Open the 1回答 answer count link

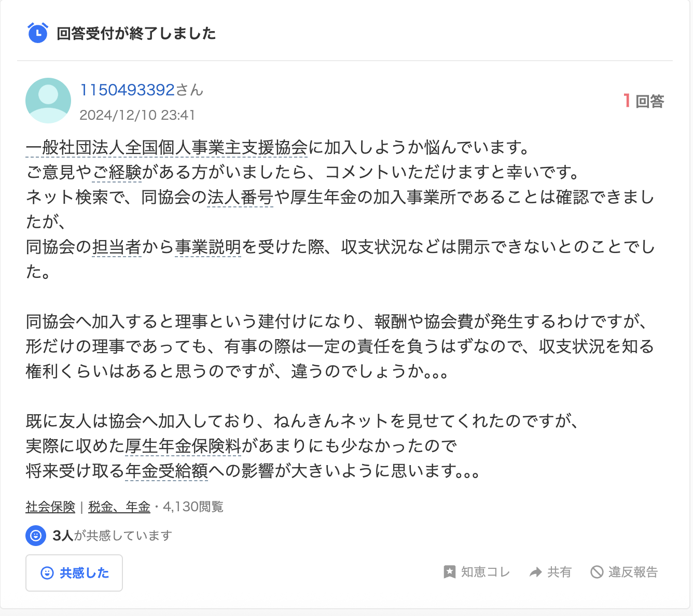tap(643, 101)
